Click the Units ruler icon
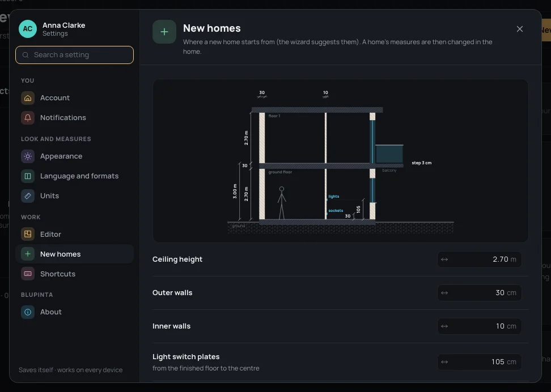 (x=28, y=196)
